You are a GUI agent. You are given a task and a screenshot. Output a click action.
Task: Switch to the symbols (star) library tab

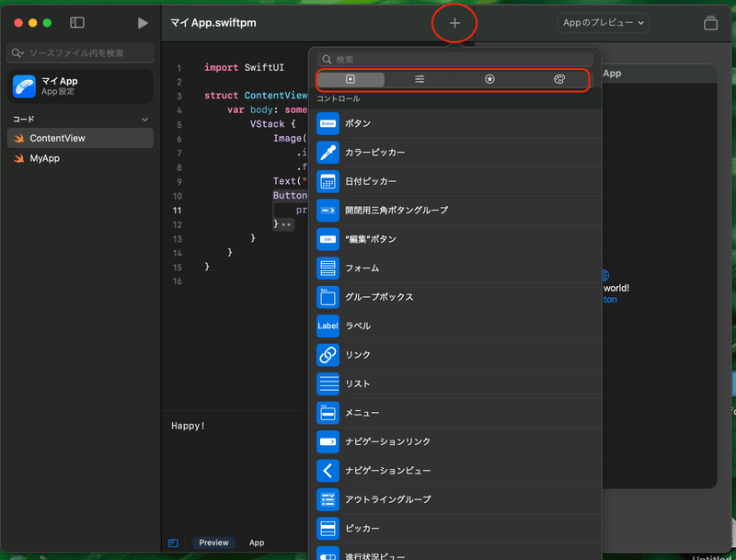(489, 79)
